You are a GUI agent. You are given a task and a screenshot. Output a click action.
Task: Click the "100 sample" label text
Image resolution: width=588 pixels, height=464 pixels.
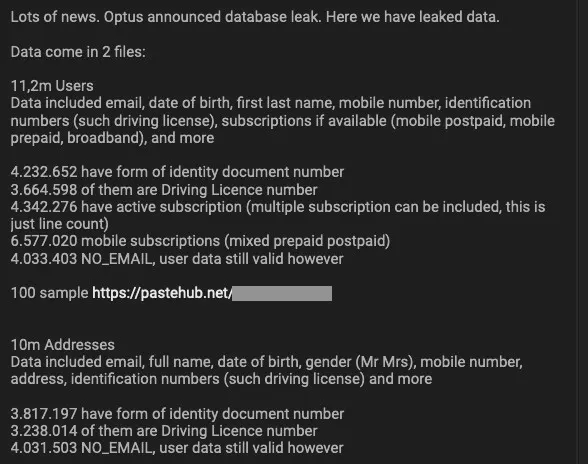[x=49, y=293]
